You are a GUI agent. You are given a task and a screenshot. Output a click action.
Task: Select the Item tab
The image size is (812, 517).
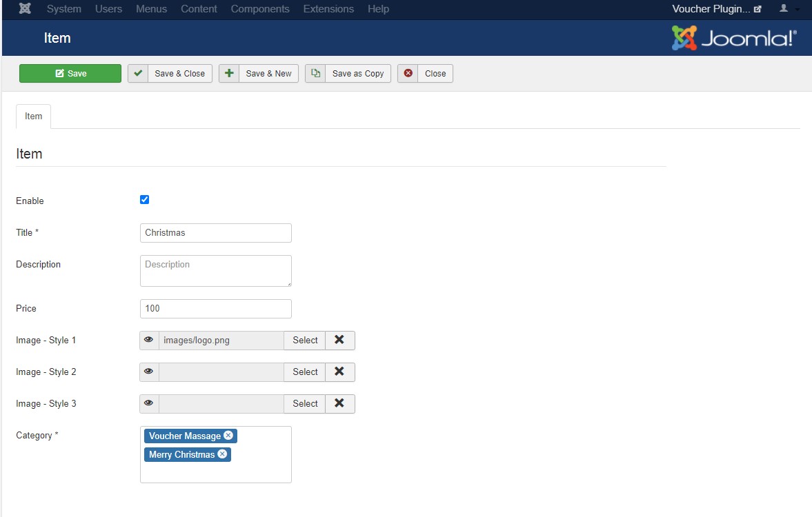point(33,116)
